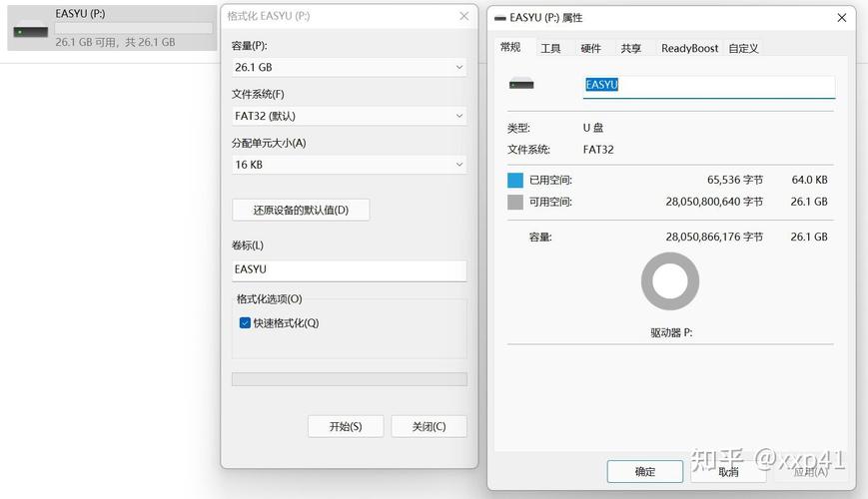Screen dimensions: 868x499
Task: Click the 可用空间: label
Action: tap(550, 202)
